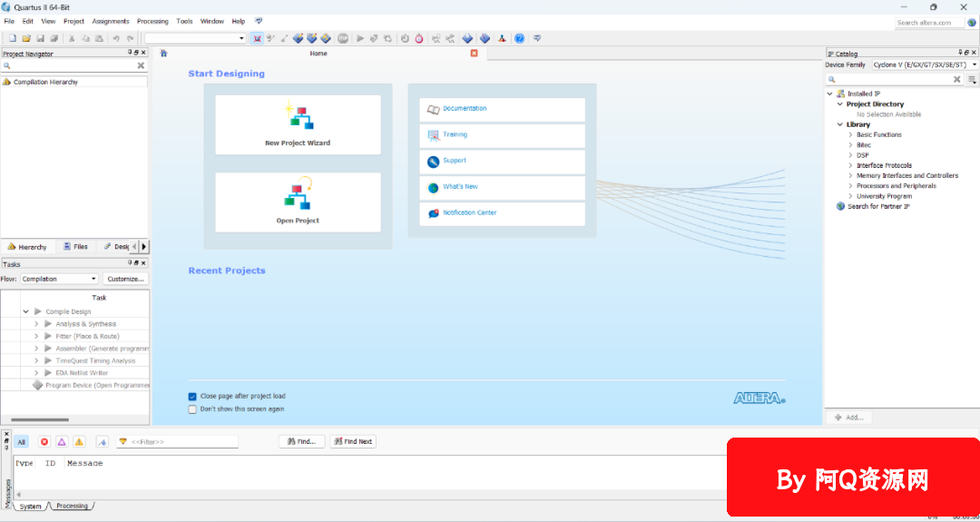Click the Cut scissors icon
Viewport: 980px width, 522px height.
pos(72,38)
